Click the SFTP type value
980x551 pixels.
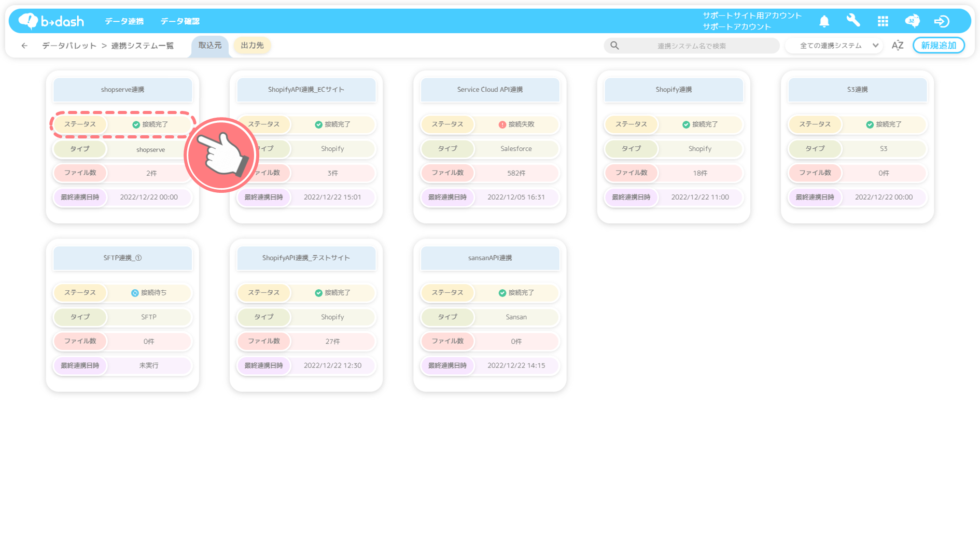coord(149,317)
